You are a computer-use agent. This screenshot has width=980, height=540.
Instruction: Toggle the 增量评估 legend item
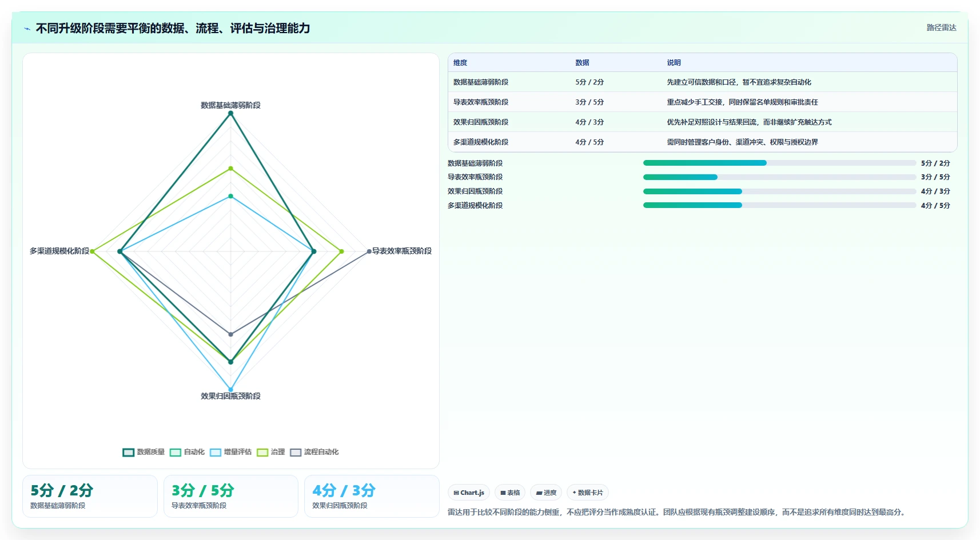click(x=230, y=452)
